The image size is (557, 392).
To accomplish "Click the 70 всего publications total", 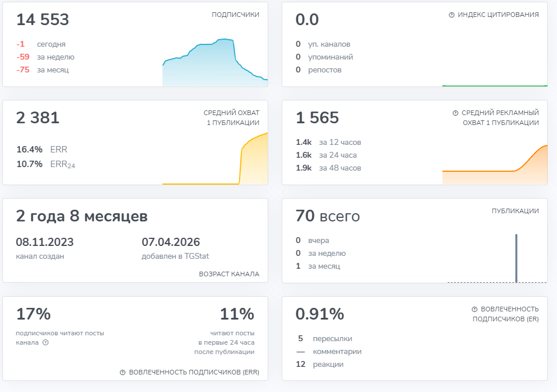I will coord(327,216).
